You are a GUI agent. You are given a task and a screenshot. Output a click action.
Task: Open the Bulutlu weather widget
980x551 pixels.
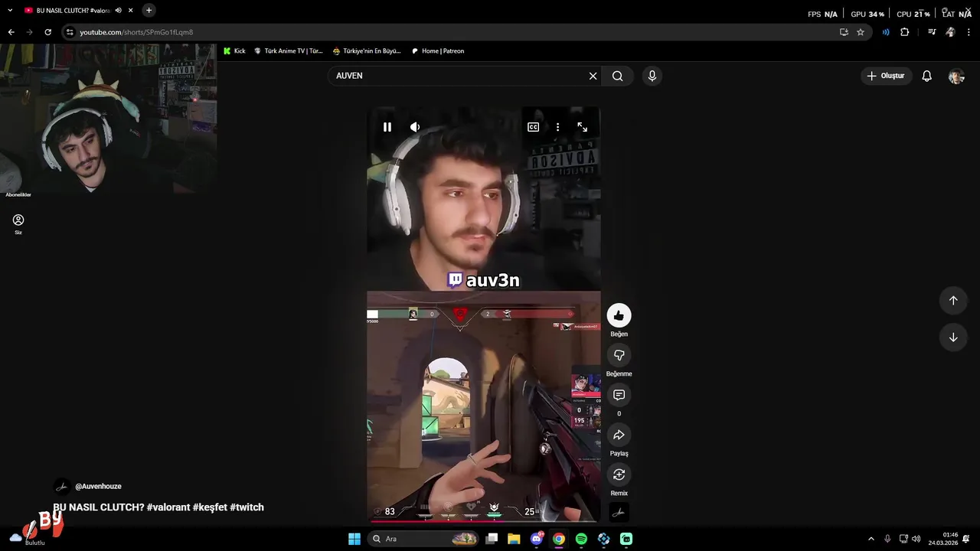point(28,539)
